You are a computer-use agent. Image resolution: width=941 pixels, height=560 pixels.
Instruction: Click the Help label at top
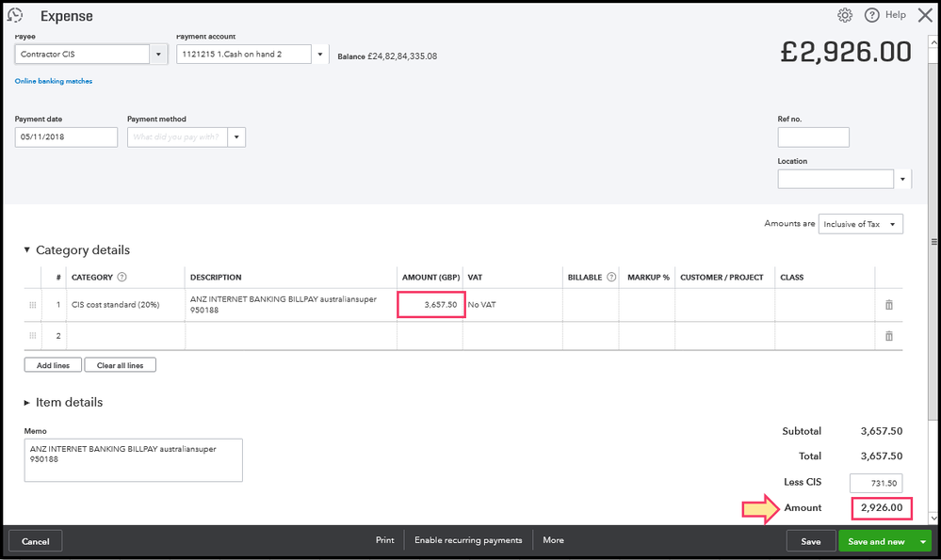[x=896, y=15]
